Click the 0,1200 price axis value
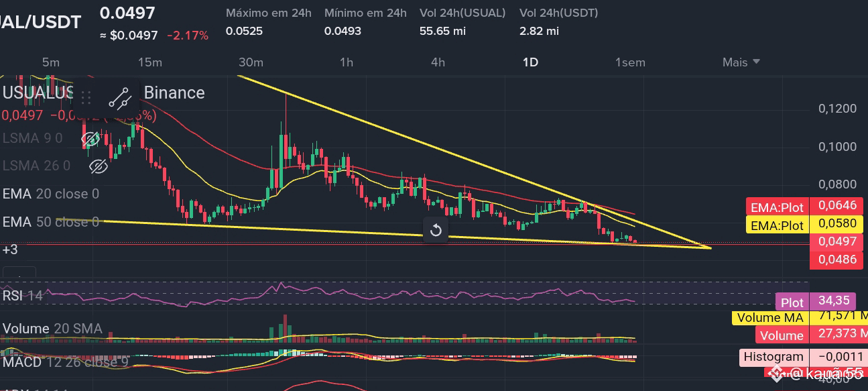This screenshot has width=868, height=391. coord(837,109)
